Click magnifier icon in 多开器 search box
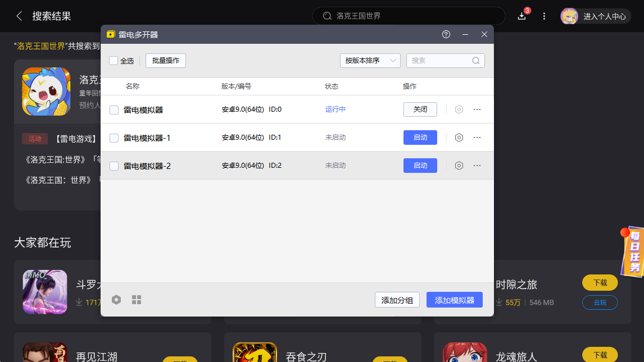Viewport: 644px width, 362px height. tap(476, 61)
